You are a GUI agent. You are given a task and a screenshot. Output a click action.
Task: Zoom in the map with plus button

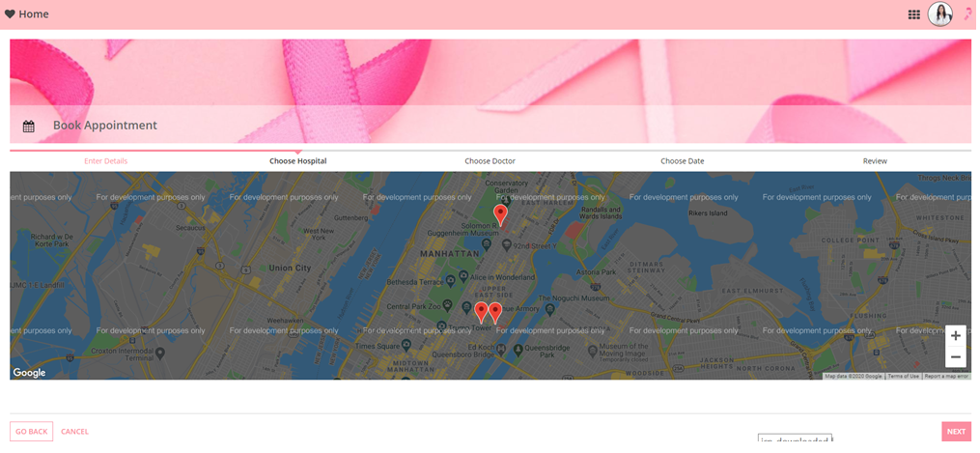coord(956,335)
